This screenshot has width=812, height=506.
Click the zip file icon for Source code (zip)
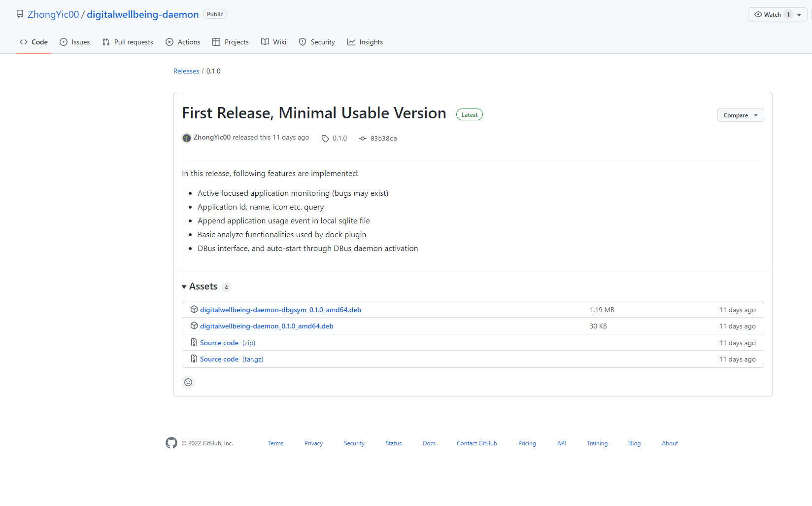(x=194, y=342)
